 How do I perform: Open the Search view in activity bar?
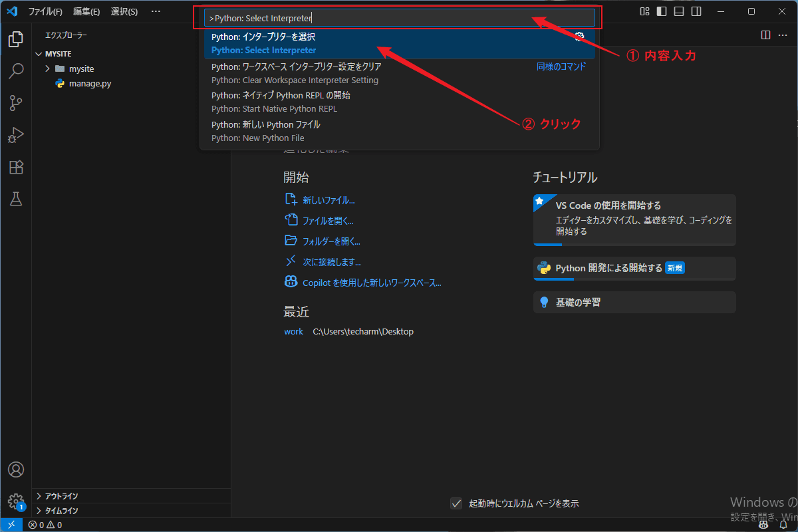pos(16,71)
